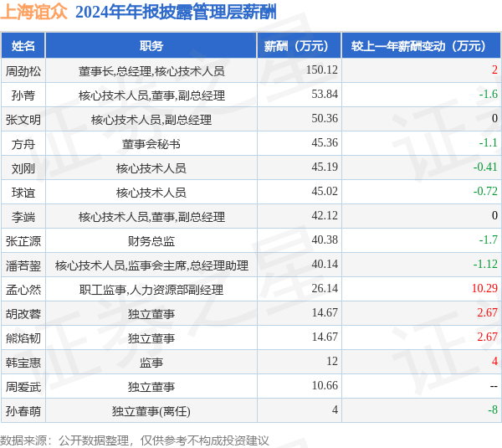Click the change value -1.1

click(x=489, y=143)
